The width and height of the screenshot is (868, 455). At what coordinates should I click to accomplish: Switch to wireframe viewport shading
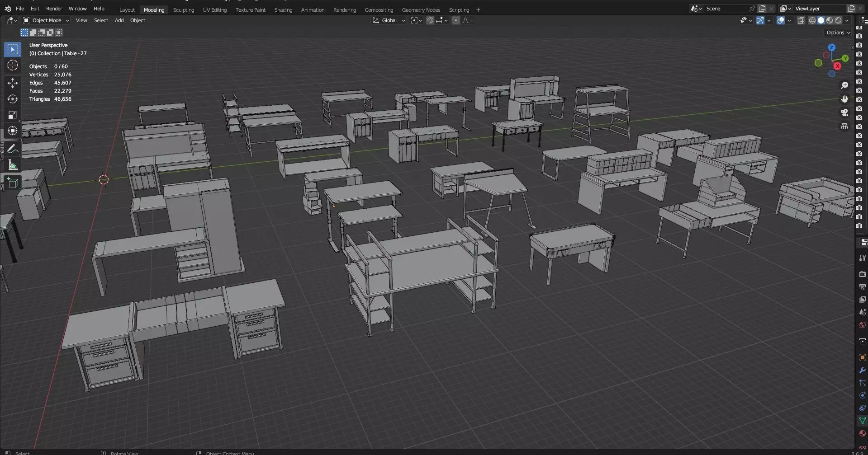(812, 20)
